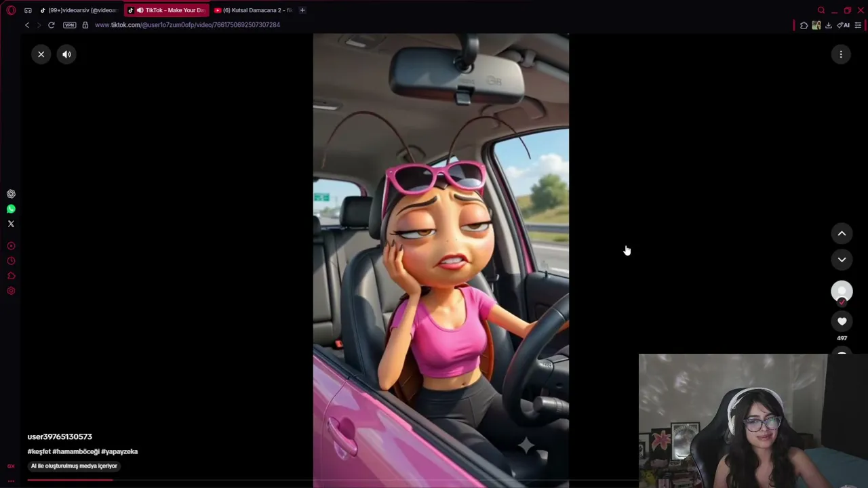Image resolution: width=868 pixels, height=488 pixels.
Task: Go to the previous video with up chevron
Action: click(x=842, y=234)
